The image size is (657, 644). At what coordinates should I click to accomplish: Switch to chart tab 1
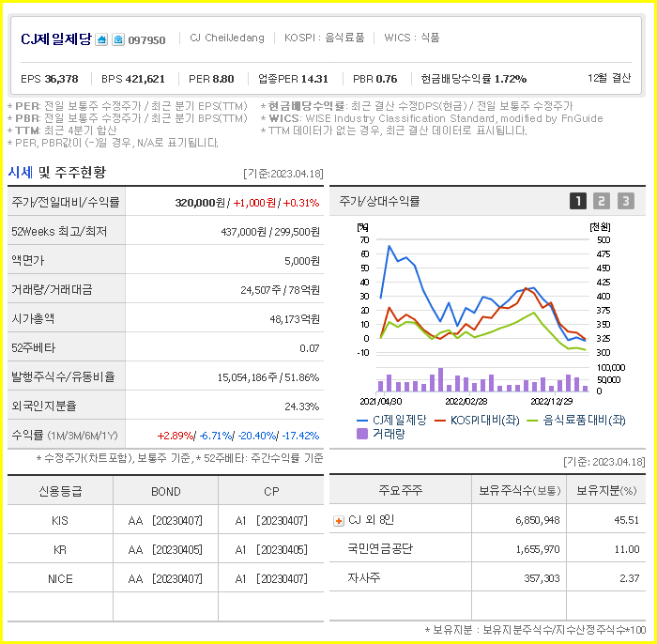pyautogui.click(x=578, y=201)
